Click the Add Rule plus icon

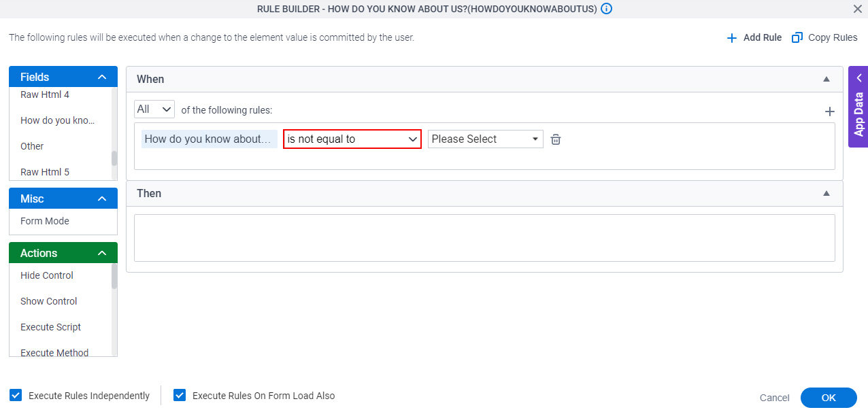(732, 38)
